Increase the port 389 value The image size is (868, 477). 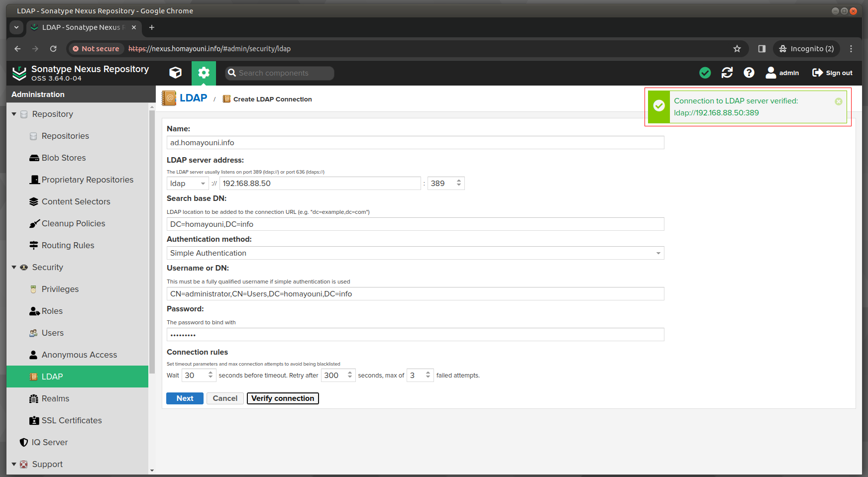tap(459, 181)
